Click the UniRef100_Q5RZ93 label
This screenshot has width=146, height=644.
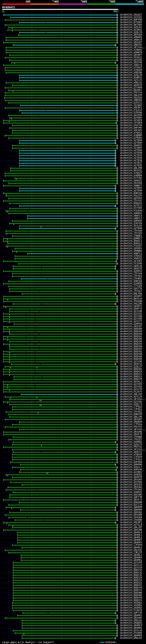pyautogui.click(x=131, y=45)
